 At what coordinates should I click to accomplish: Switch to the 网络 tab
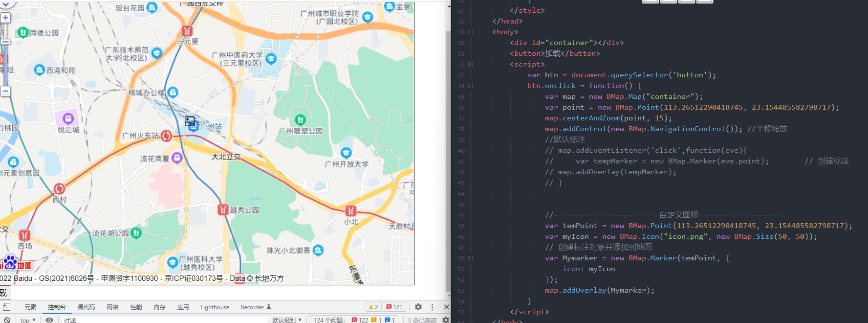pyautogui.click(x=112, y=307)
